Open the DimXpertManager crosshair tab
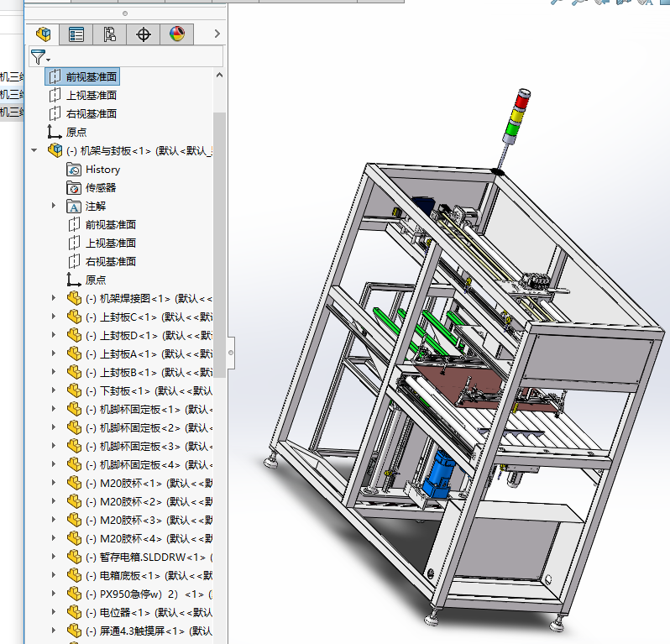This screenshot has height=644, width=670. pyautogui.click(x=143, y=34)
